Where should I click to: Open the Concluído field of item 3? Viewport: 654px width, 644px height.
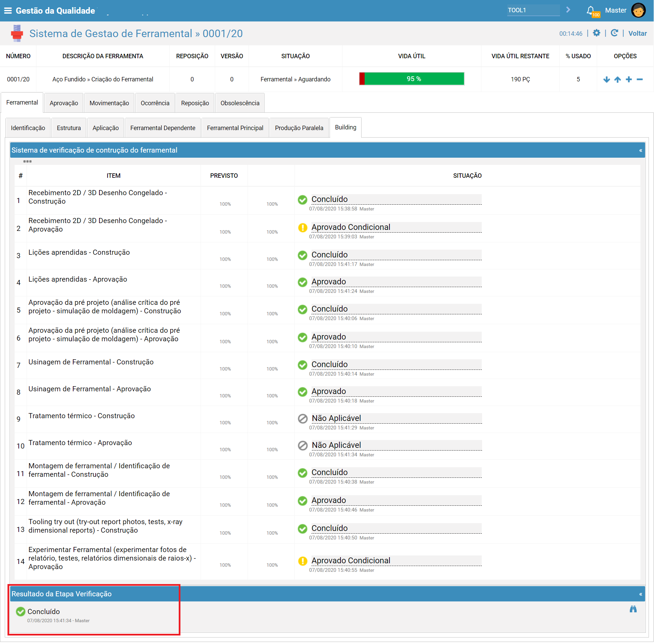point(396,255)
